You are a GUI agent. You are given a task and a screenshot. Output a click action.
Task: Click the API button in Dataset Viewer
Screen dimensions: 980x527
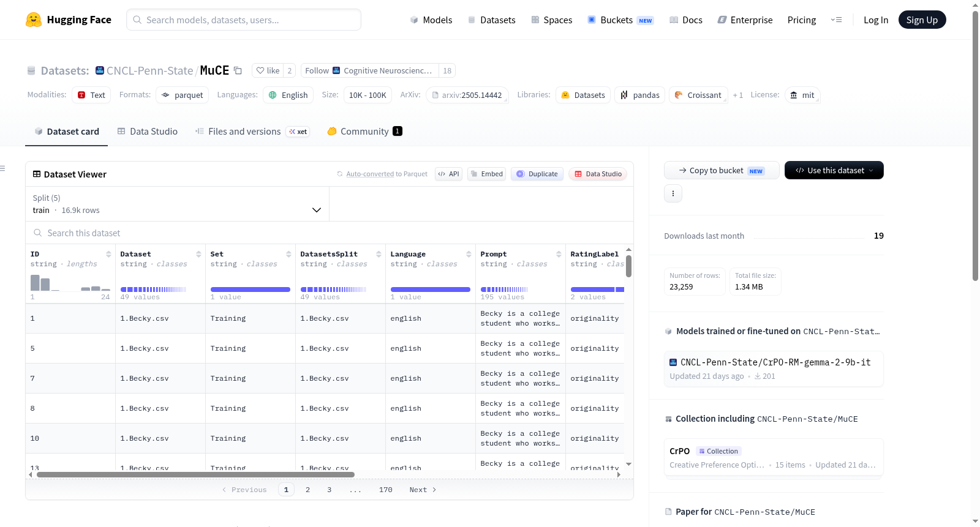pos(448,174)
